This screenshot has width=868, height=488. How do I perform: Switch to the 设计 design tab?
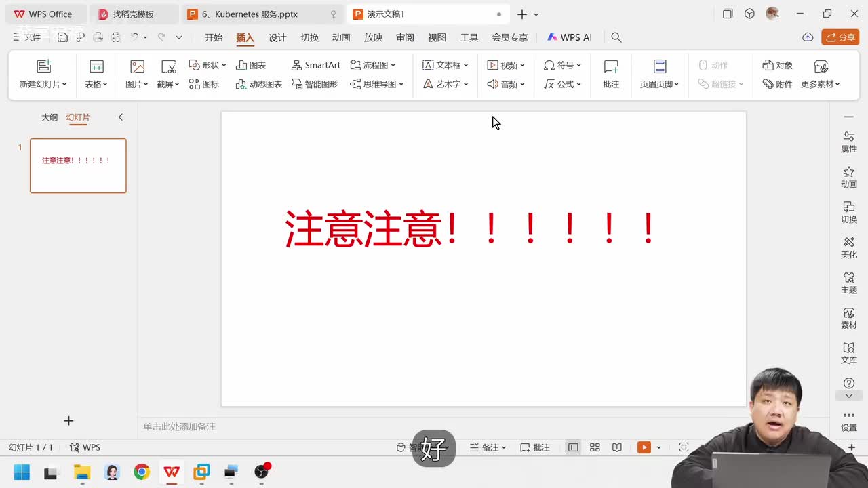277,37
